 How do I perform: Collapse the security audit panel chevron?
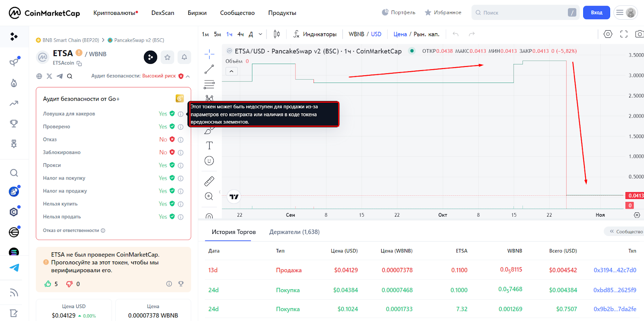click(188, 76)
